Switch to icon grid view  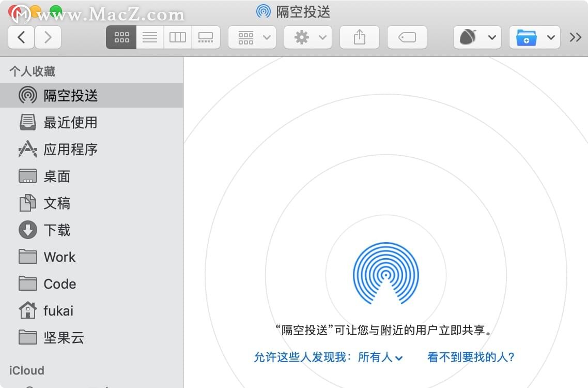pyautogui.click(x=121, y=37)
